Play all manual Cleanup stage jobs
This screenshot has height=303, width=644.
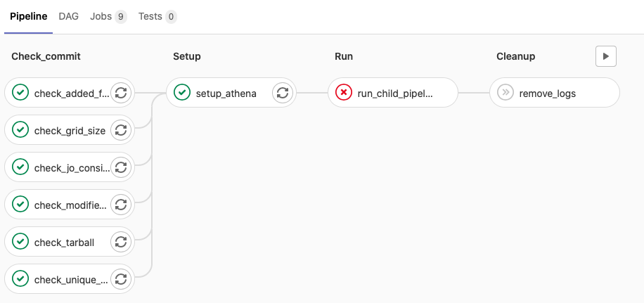[606, 56]
